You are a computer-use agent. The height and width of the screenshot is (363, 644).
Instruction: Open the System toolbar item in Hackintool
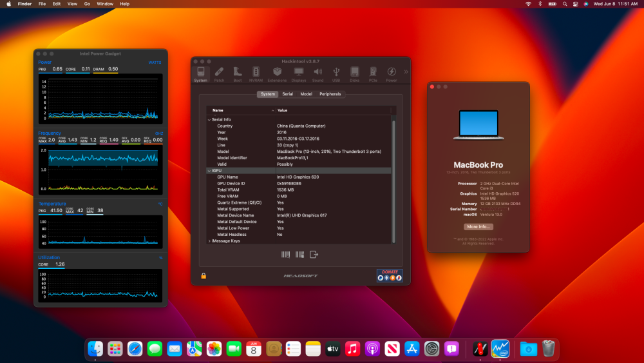[200, 74]
